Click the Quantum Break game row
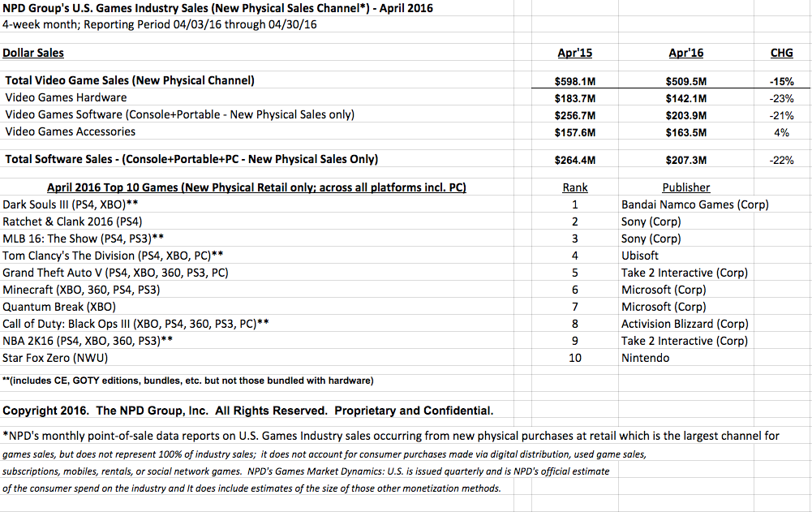This screenshot has height=512, width=812. click(59, 307)
